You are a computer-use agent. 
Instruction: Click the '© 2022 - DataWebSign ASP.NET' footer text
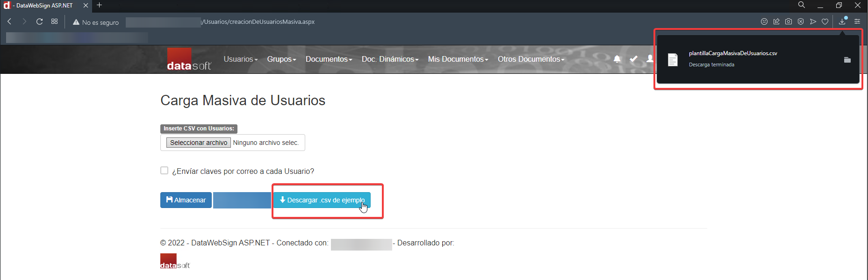pyautogui.click(x=215, y=243)
